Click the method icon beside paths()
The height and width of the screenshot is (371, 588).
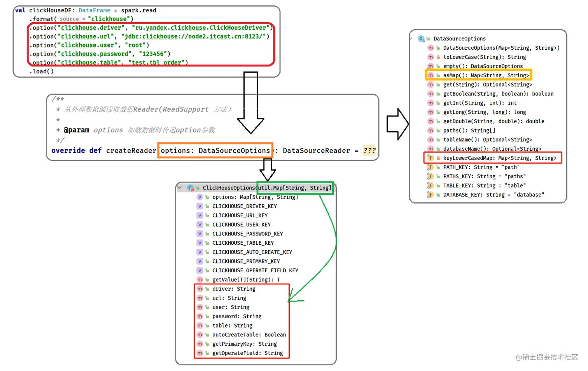pos(430,131)
